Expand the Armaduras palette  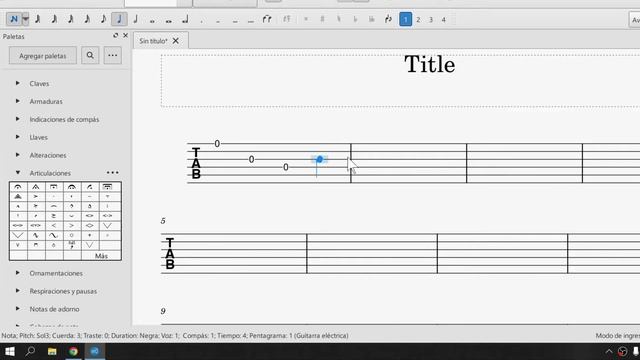tap(18, 101)
